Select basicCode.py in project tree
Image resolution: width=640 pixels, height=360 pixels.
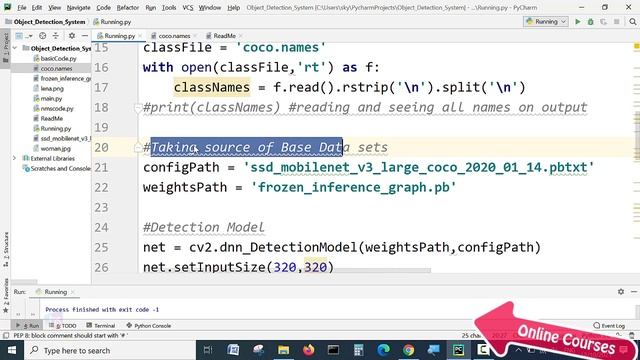pos(58,58)
